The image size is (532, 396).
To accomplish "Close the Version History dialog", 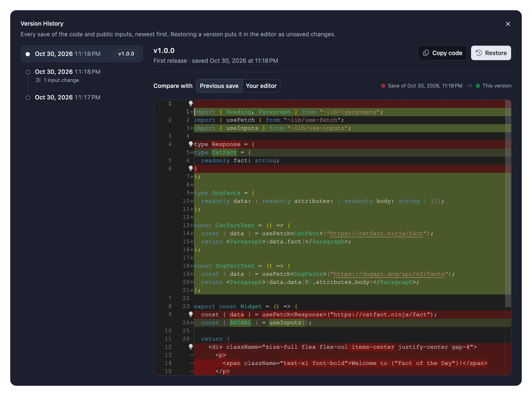I will point(508,24).
